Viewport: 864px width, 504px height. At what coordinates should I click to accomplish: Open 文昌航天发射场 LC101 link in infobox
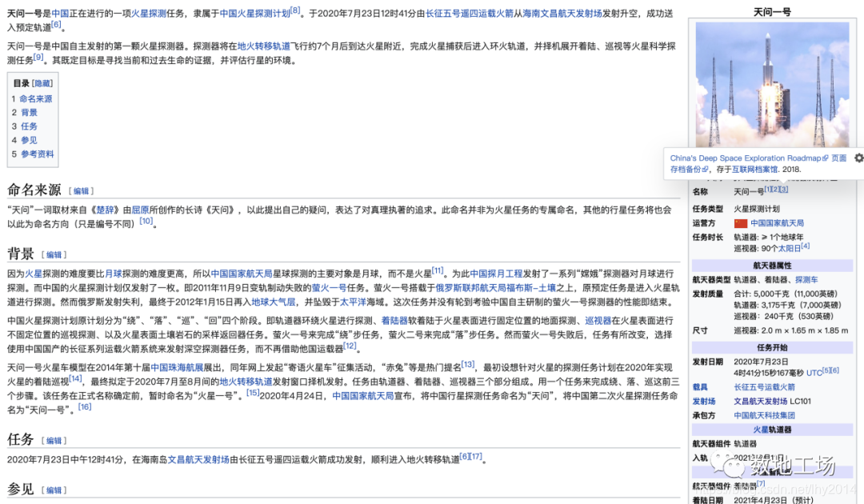coord(761,402)
